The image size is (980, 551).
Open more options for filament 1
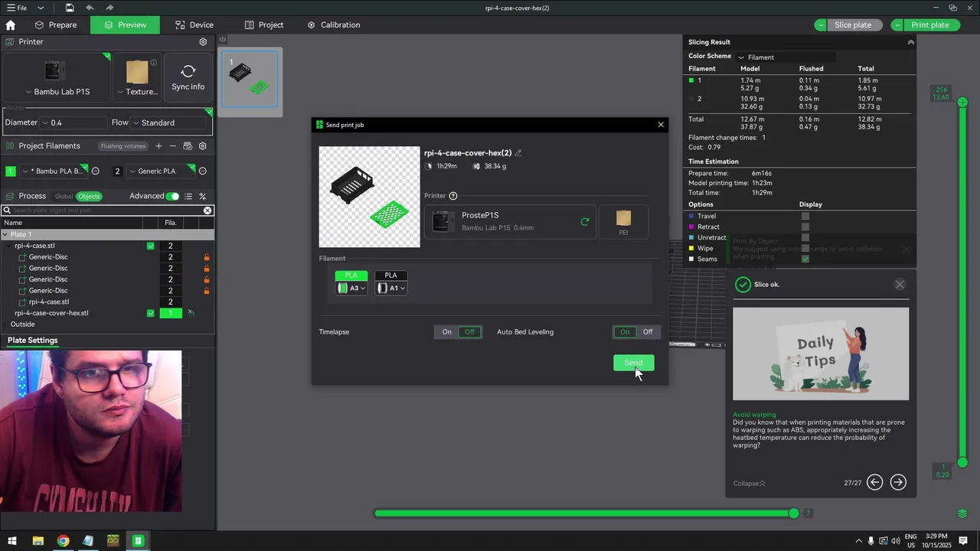96,171
